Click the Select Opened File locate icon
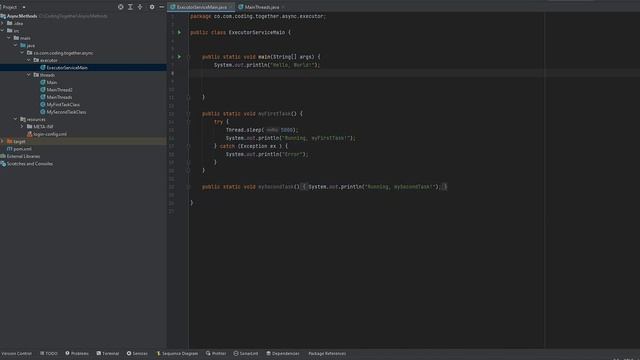 120,7
